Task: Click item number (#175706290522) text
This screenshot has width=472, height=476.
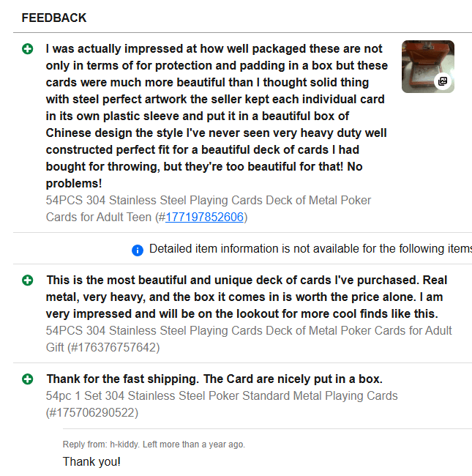Action: tap(92, 413)
